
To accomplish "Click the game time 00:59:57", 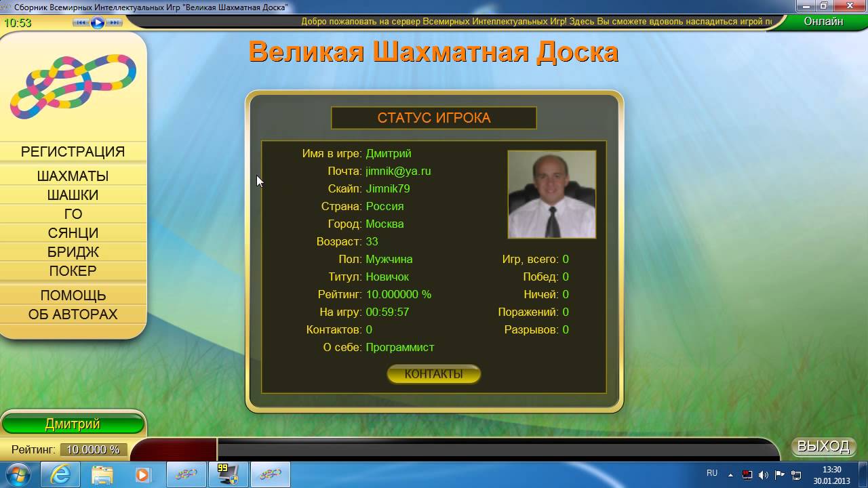I will pyautogui.click(x=387, y=312).
